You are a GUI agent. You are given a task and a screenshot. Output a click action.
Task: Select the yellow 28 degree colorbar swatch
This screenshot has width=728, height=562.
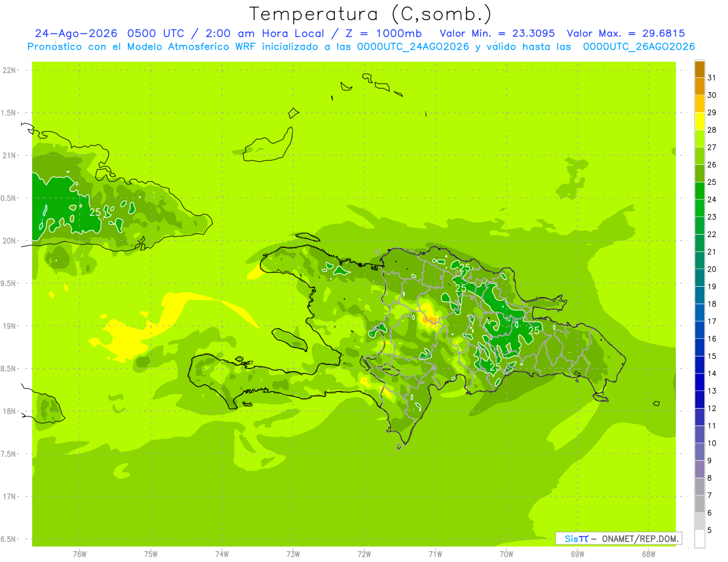tap(699, 122)
